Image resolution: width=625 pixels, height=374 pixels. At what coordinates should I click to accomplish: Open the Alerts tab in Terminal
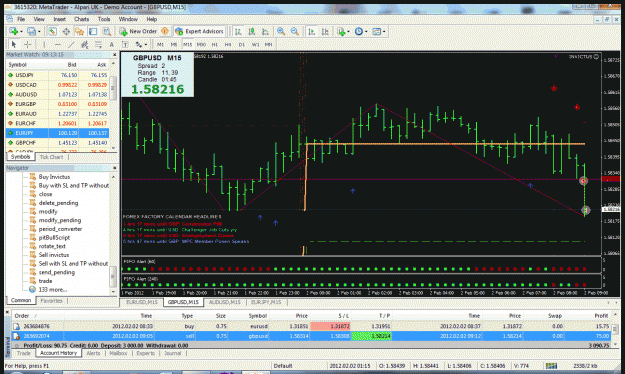point(93,353)
